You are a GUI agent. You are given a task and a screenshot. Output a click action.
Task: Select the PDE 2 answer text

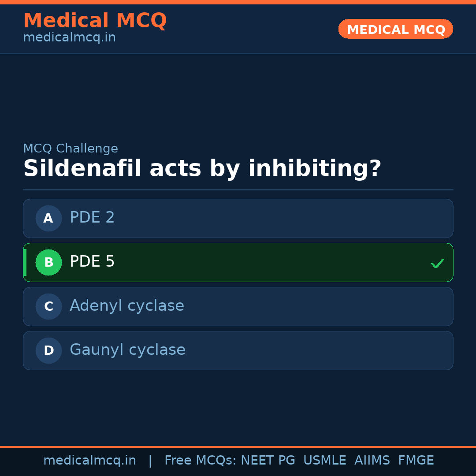pyautogui.click(x=92, y=218)
